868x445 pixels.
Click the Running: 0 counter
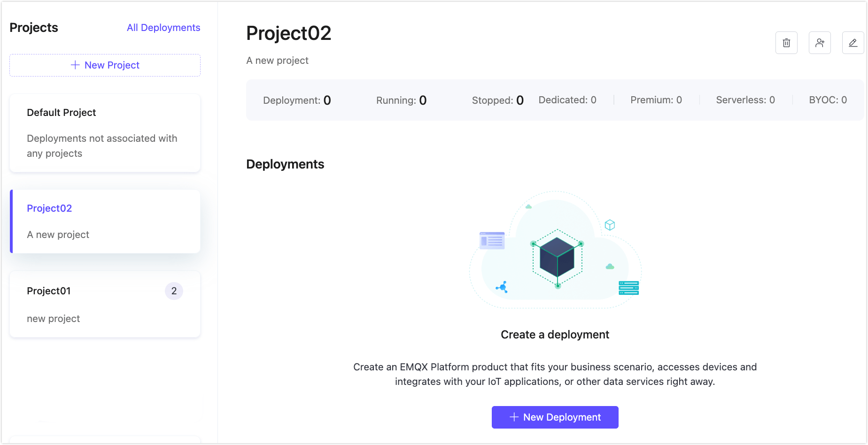(x=401, y=100)
